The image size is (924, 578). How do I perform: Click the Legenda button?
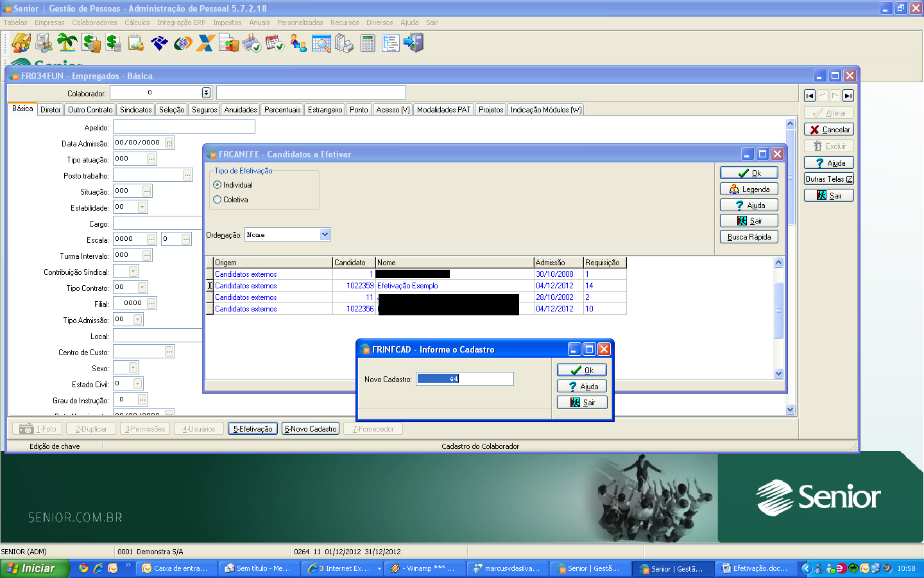click(749, 189)
